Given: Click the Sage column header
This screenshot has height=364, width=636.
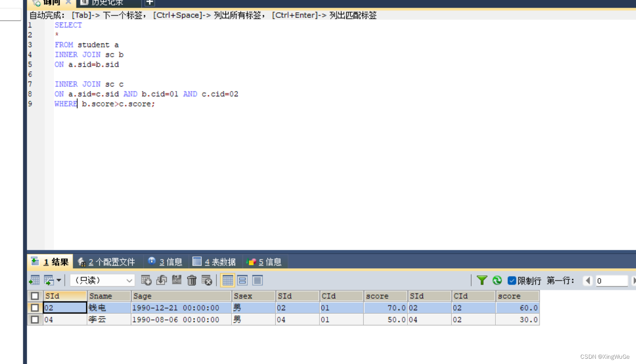Looking at the screenshot, I should click(181, 296).
